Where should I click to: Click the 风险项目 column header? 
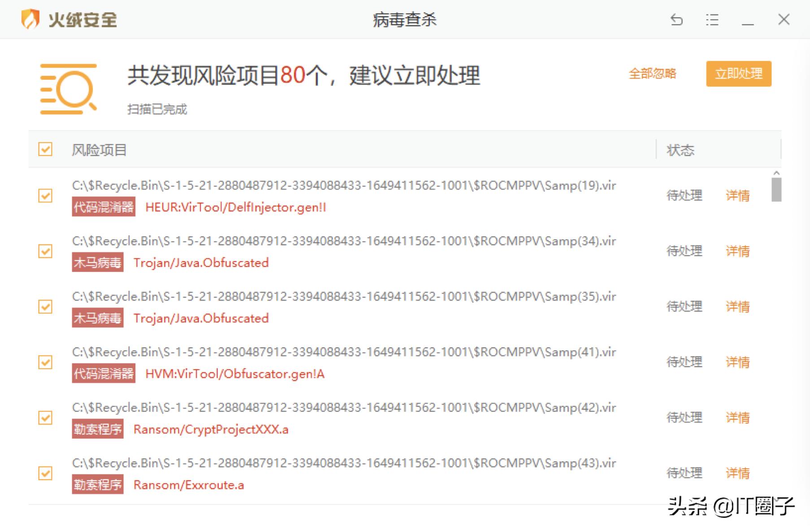coord(99,150)
